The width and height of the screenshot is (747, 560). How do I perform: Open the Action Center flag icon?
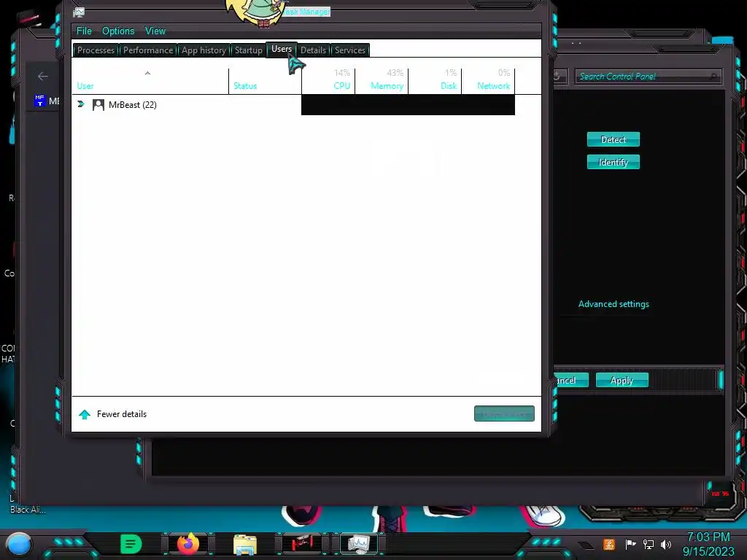tap(630, 544)
